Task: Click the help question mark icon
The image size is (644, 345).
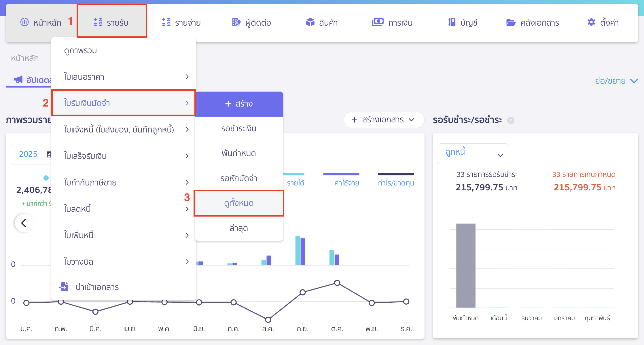Action: click(511, 120)
